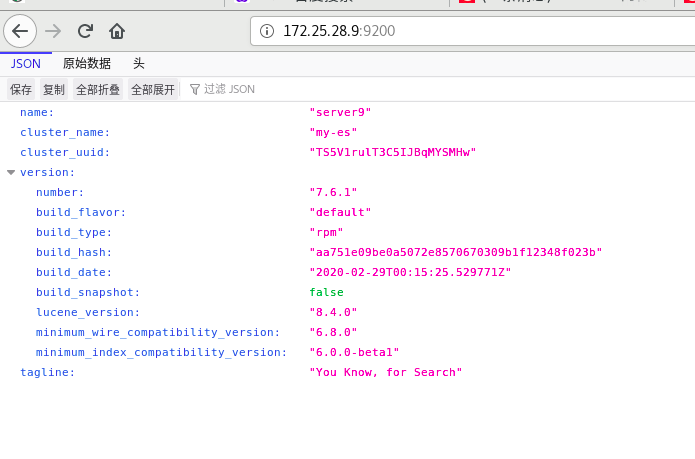The height and width of the screenshot is (459, 695).
Task: Select the version key label
Action: point(47,172)
